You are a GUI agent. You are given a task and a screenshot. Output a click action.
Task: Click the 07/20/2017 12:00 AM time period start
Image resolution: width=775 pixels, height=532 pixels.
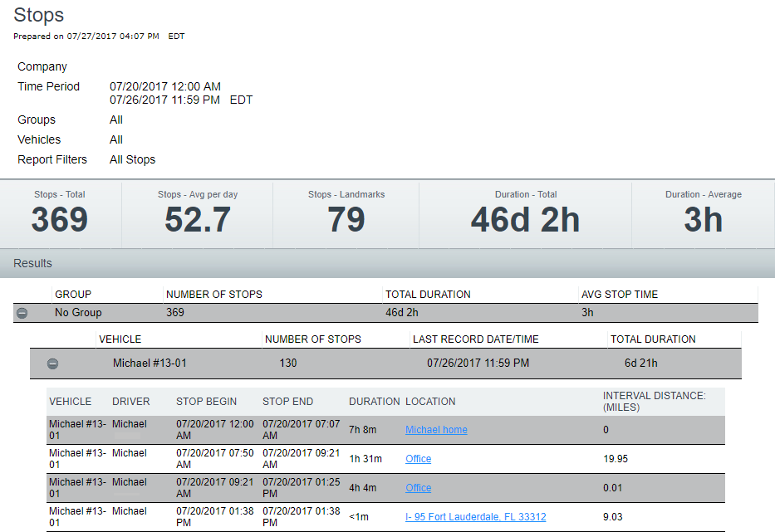pos(165,86)
